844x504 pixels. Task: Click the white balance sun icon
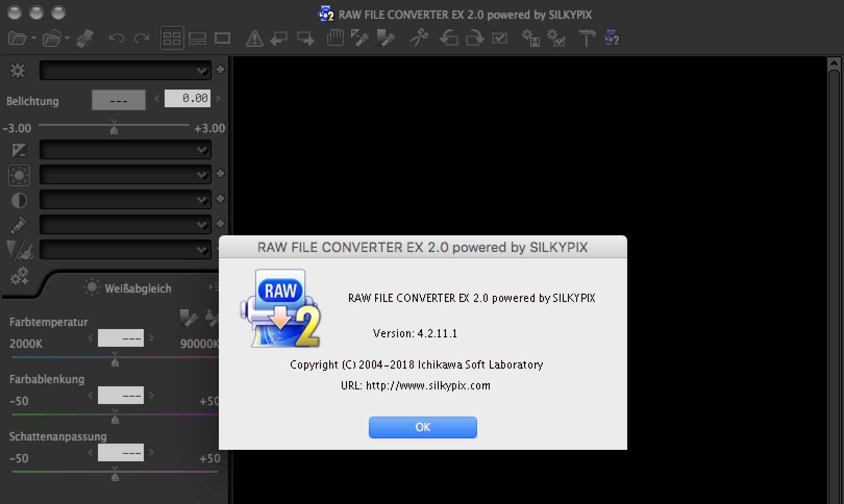point(19,175)
